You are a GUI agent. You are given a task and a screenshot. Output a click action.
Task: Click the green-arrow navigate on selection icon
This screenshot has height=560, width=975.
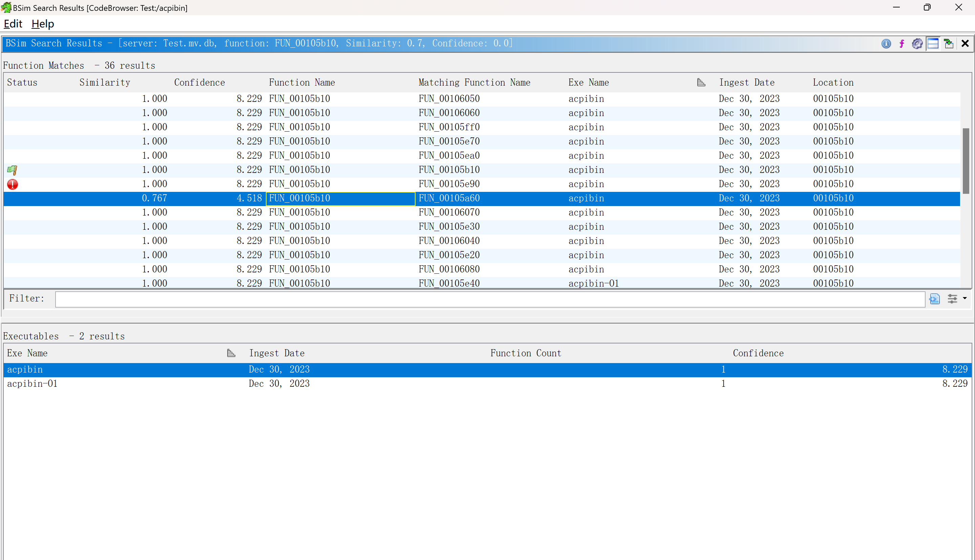(949, 43)
